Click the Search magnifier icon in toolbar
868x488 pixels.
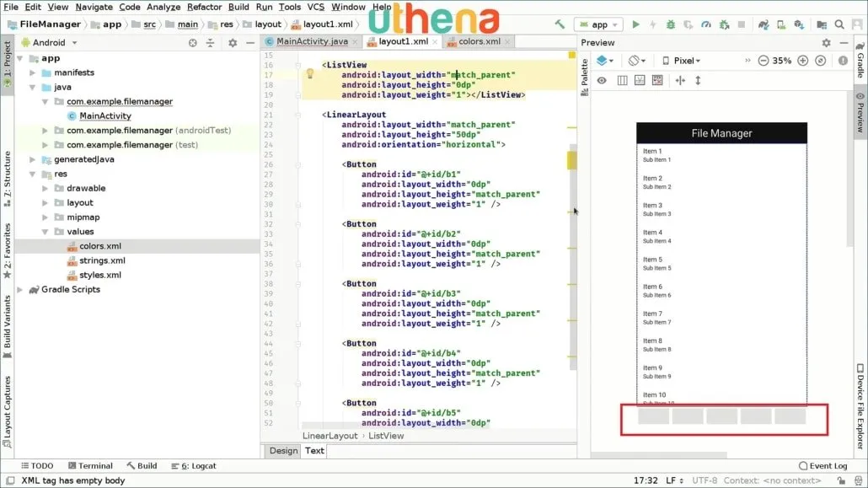839,24
